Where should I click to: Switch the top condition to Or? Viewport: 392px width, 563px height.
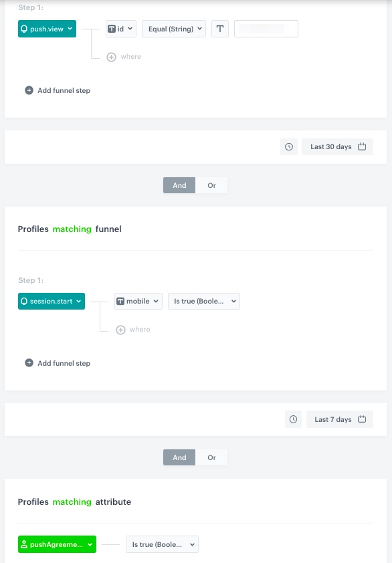[211, 185]
